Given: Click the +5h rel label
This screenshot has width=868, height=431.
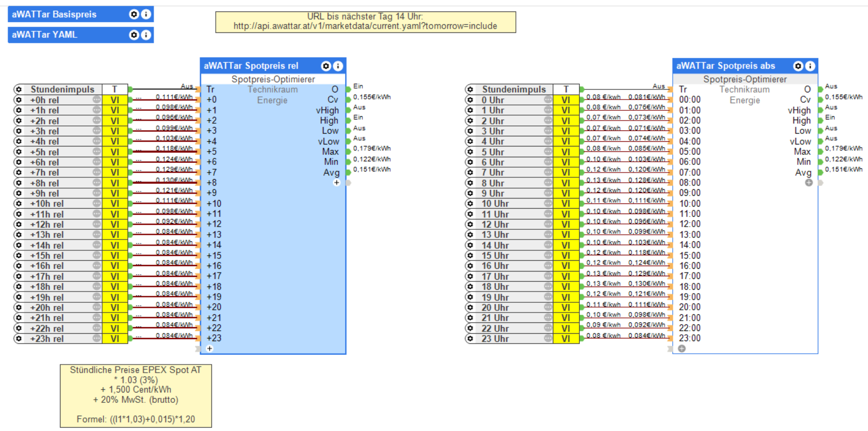Looking at the screenshot, I should click(44, 152).
